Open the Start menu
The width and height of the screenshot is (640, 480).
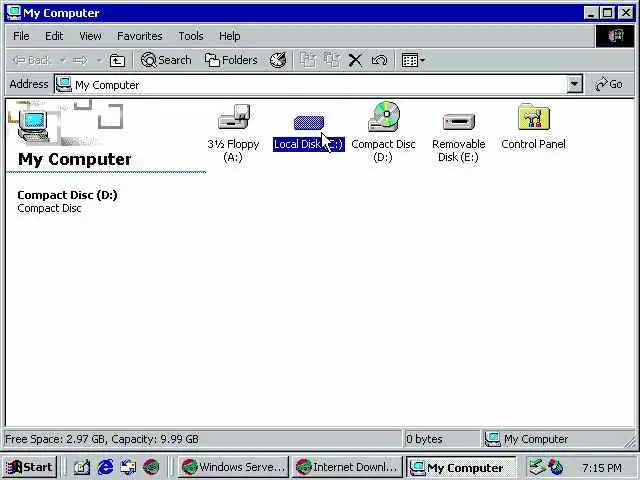tap(29, 467)
